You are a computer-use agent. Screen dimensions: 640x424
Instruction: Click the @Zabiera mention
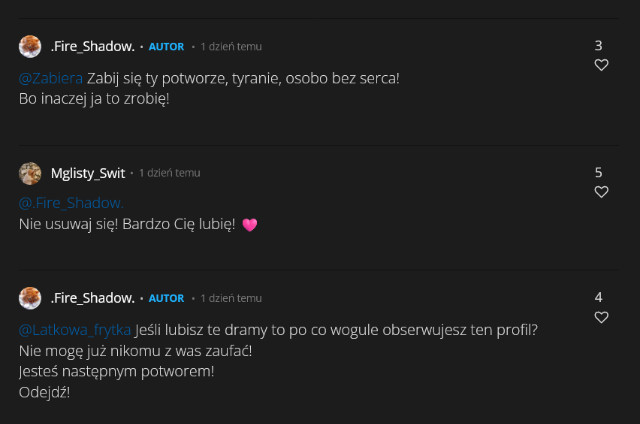click(x=51, y=77)
